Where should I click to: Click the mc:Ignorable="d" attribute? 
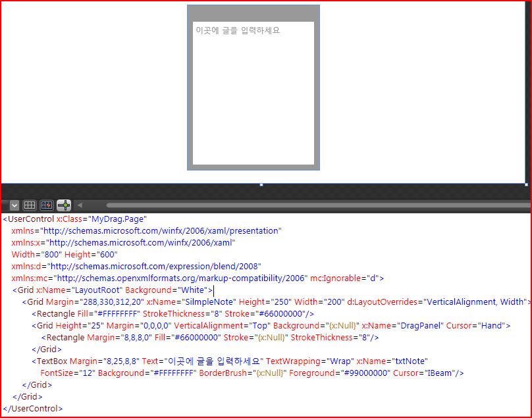coord(344,278)
